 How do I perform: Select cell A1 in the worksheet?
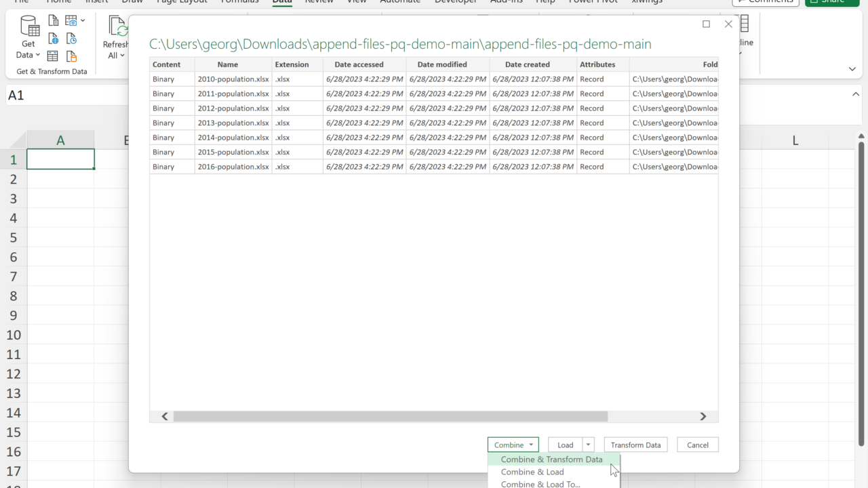(x=60, y=159)
